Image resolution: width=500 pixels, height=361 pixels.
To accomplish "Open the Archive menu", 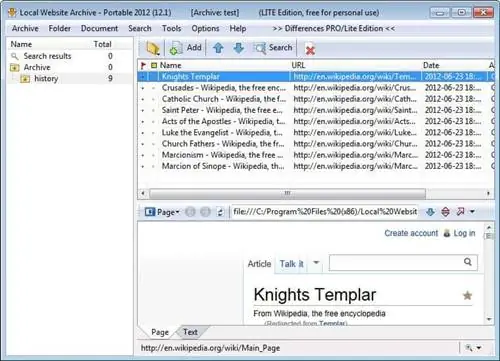I will (25, 28).
